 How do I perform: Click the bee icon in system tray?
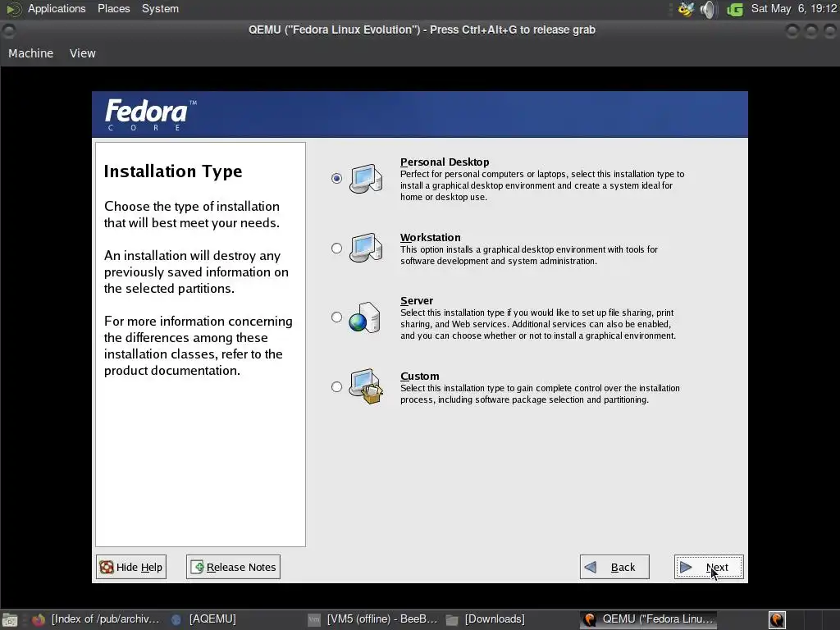687,9
